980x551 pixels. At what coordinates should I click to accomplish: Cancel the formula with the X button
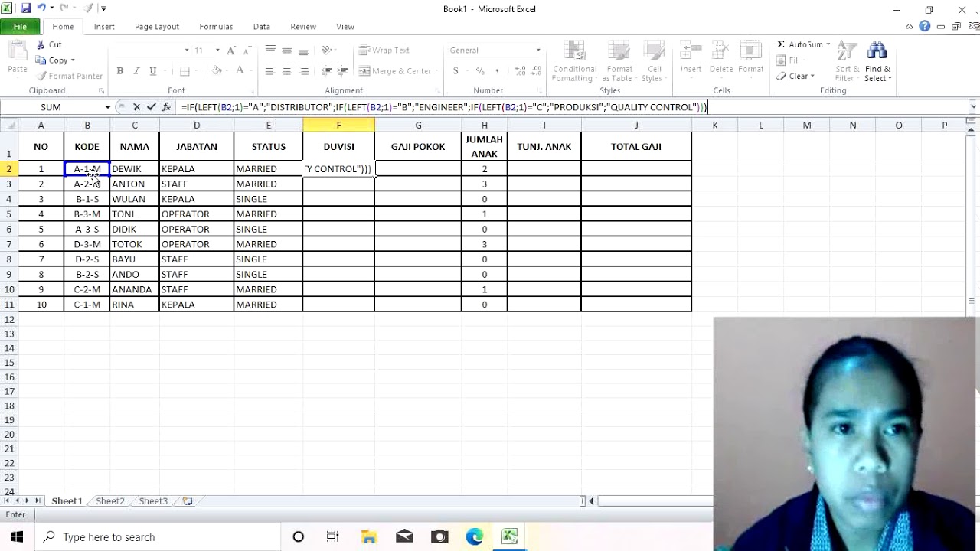point(136,107)
